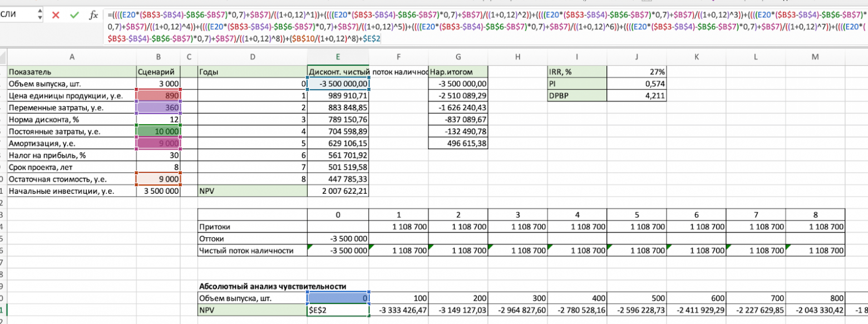Image resolution: width=868 pixels, height=324 pixels.
Task: Select the IRR value cell showing 27%
Action: (637, 72)
